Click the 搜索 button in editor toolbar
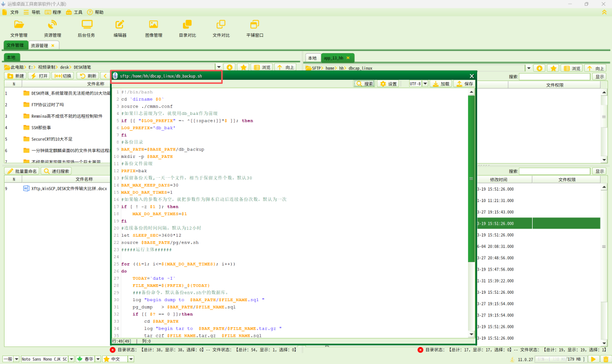The width and height of the screenshot is (612, 364). pos(364,84)
